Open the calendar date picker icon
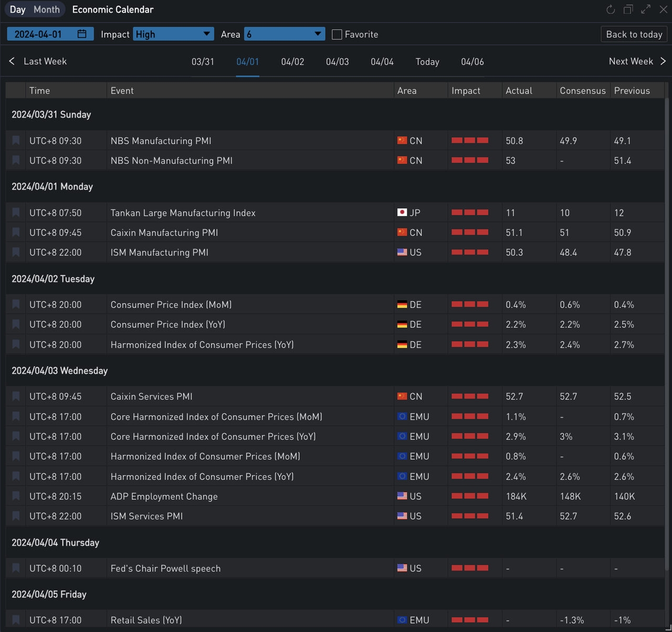 [x=82, y=34]
